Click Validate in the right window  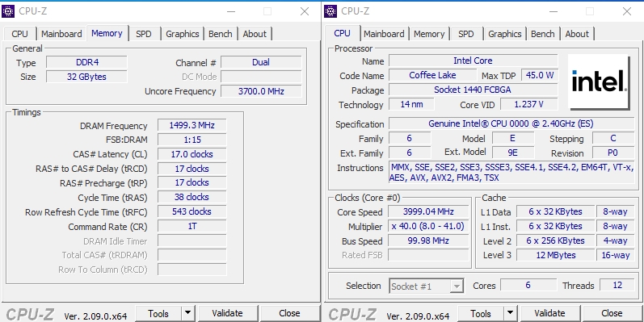point(549,314)
